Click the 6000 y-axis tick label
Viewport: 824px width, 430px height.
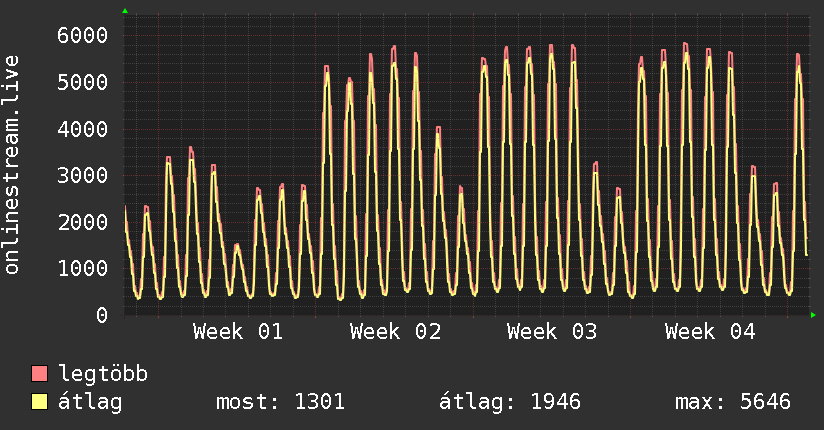click(x=82, y=35)
